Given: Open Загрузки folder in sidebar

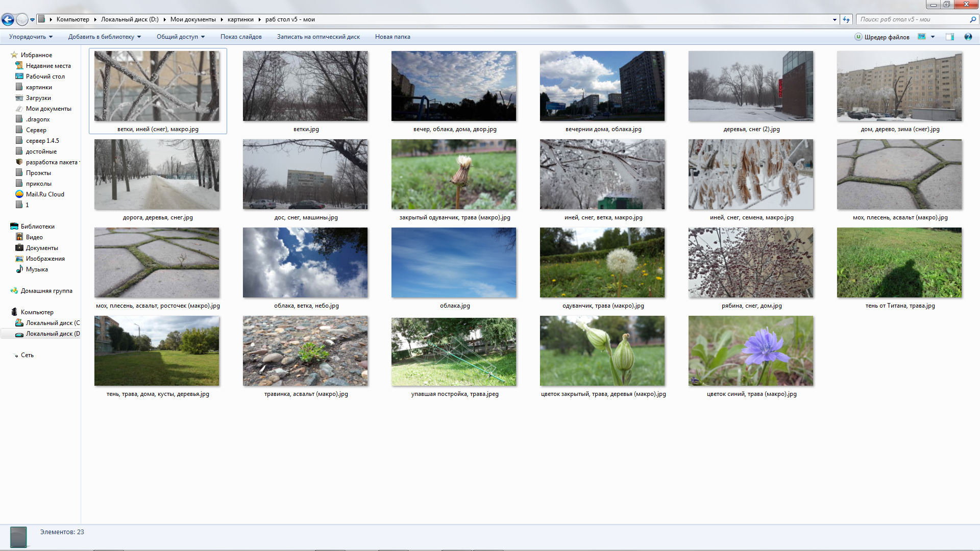Looking at the screenshot, I should point(38,98).
